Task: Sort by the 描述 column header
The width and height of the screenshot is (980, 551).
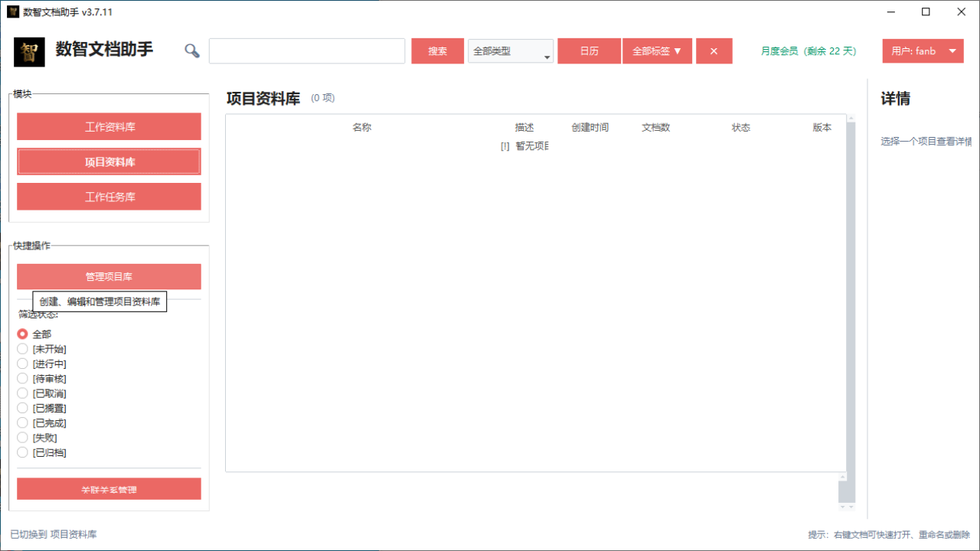Action: (524, 128)
